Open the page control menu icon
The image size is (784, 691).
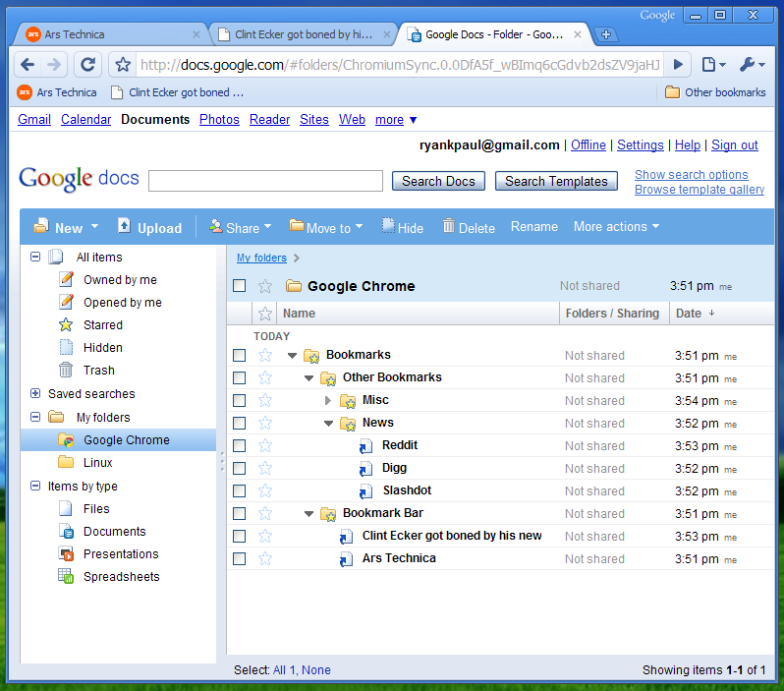click(x=713, y=65)
